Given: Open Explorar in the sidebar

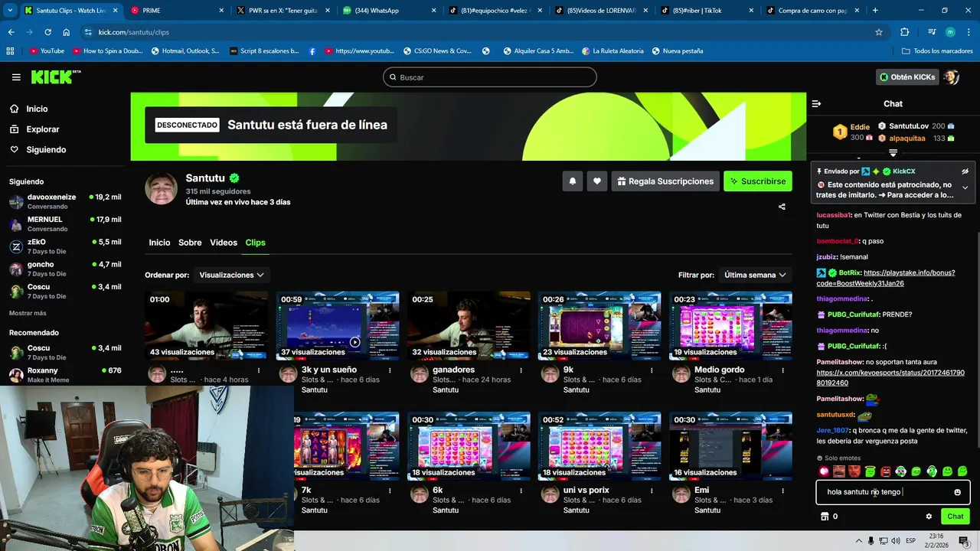Looking at the screenshot, I should (42, 129).
